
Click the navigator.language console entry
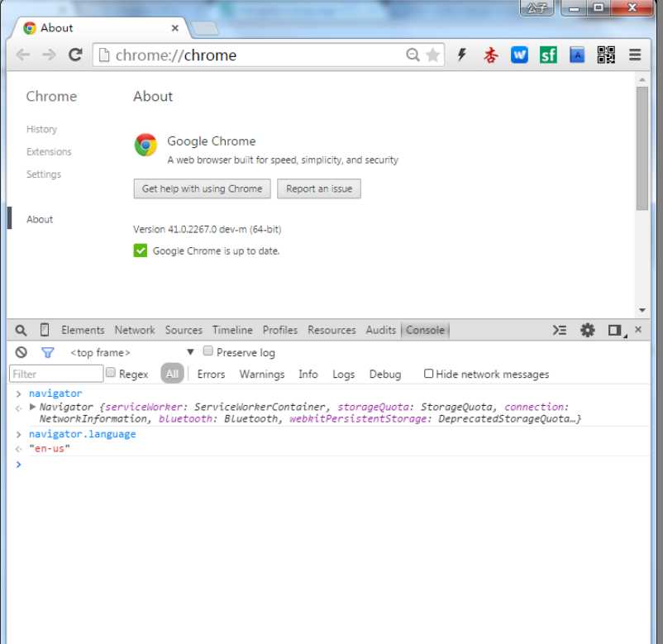[83, 434]
